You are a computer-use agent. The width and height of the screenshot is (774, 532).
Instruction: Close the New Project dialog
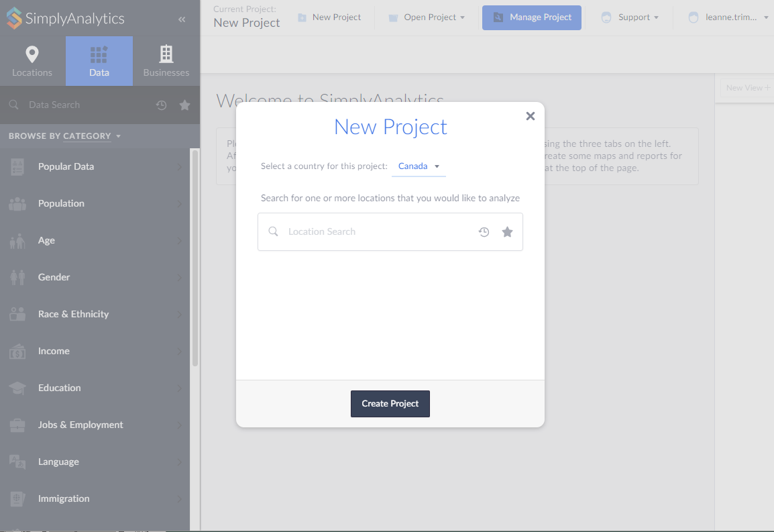531,116
